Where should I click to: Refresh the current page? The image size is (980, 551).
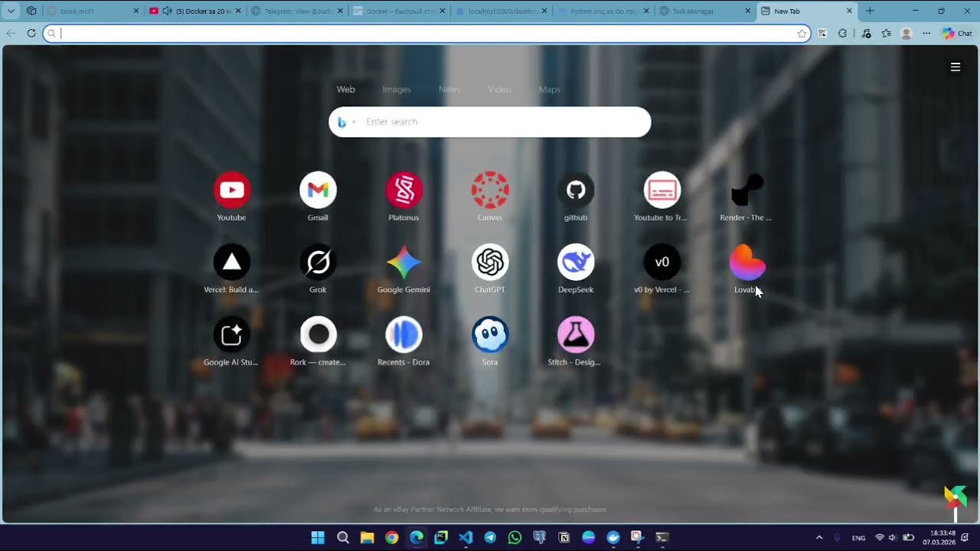pos(31,33)
